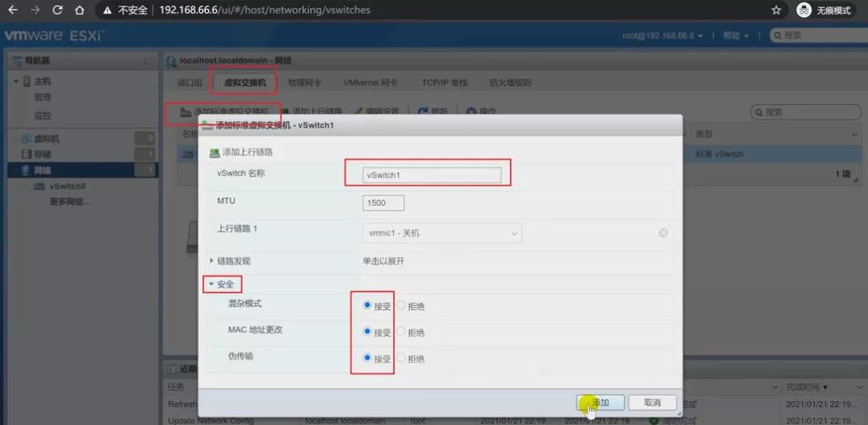868x425 pixels.
Task: Open the 类型 column header dropdown arrow
Action: point(854,134)
